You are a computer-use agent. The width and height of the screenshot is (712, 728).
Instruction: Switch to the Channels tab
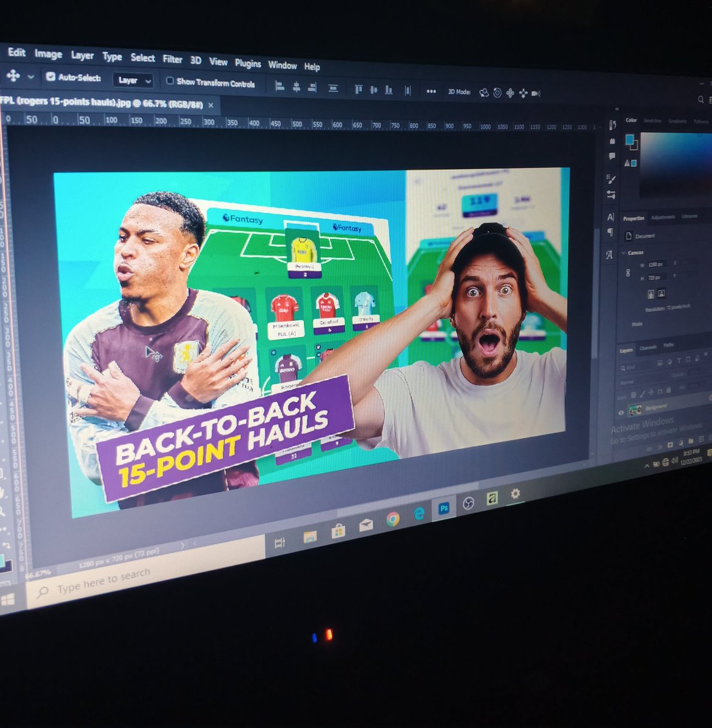pyautogui.click(x=648, y=348)
